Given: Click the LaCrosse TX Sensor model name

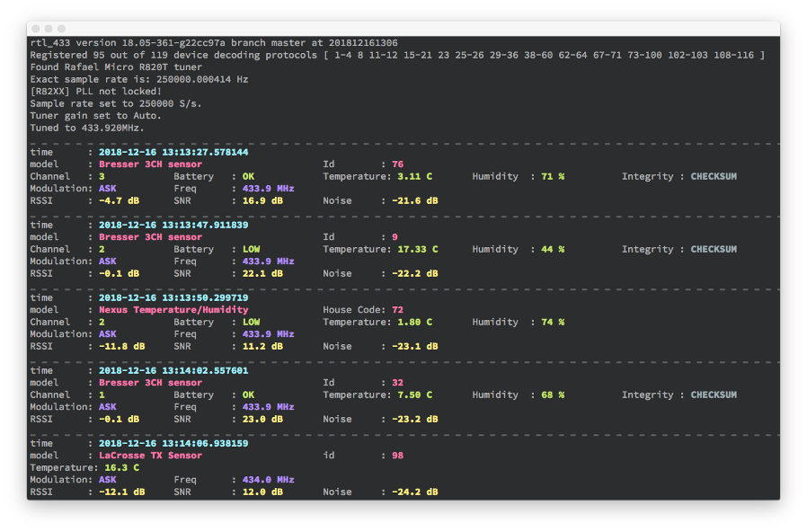Looking at the screenshot, I should point(153,455).
